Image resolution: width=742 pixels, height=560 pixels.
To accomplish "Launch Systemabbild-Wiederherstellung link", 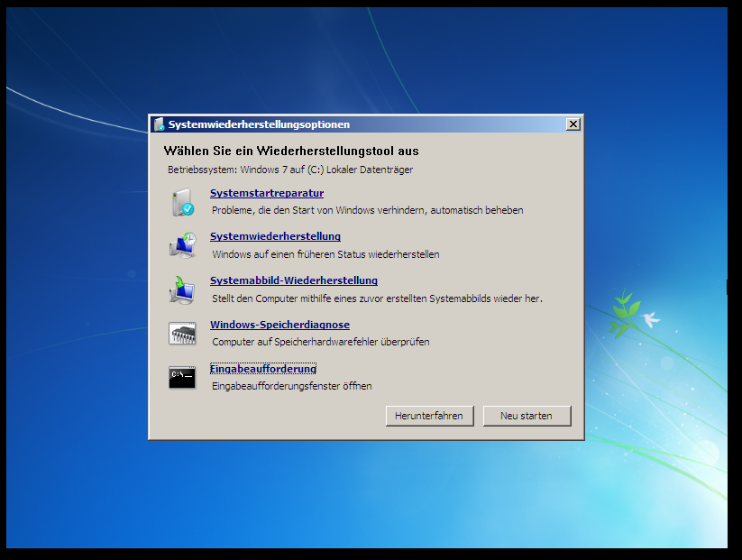I will [x=294, y=280].
